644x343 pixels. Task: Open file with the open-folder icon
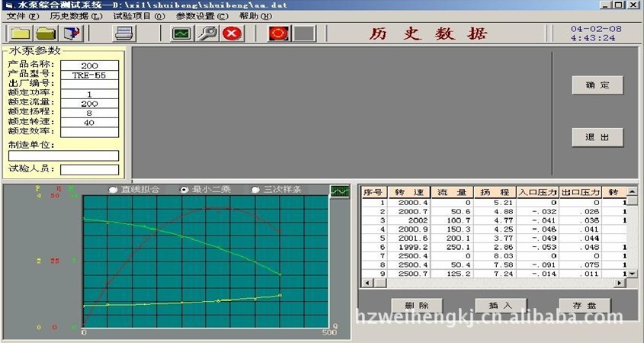pyautogui.click(x=46, y=34)
